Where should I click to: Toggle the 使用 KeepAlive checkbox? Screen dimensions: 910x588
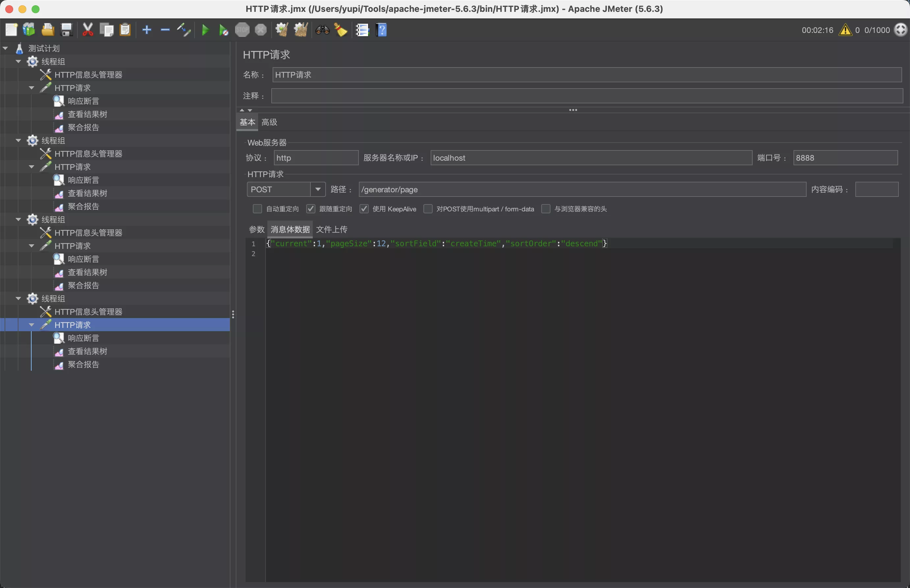pos(364,209)
